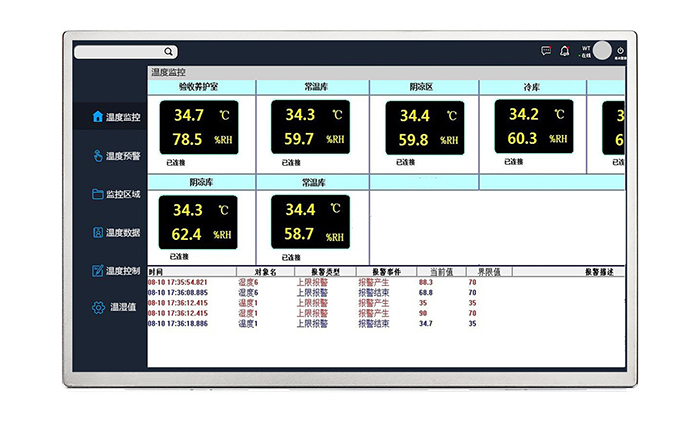The width and height of the screenshot is (700, 428).
Task: Open 温湿值 settings in the sidebar
Action: tap(114, 307)
